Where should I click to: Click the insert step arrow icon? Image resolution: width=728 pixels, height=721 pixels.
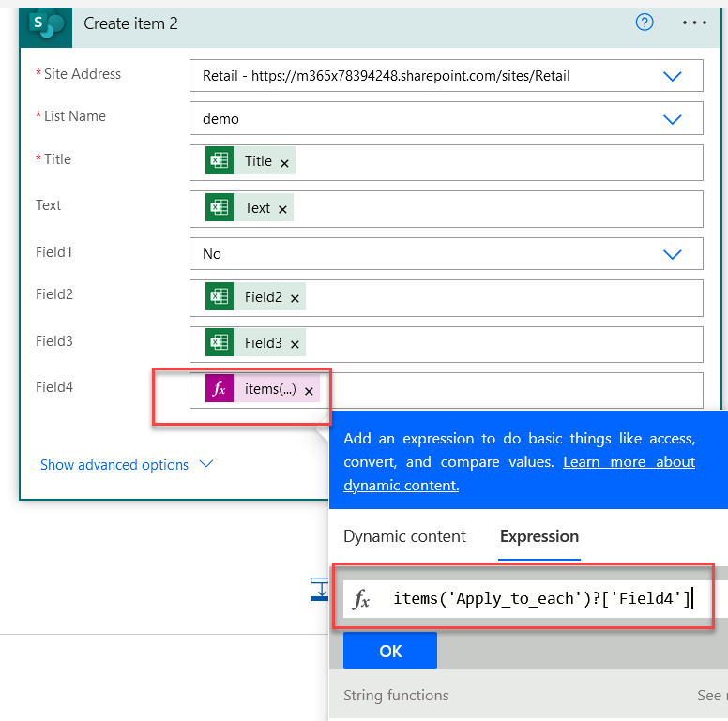click(319, 589)
